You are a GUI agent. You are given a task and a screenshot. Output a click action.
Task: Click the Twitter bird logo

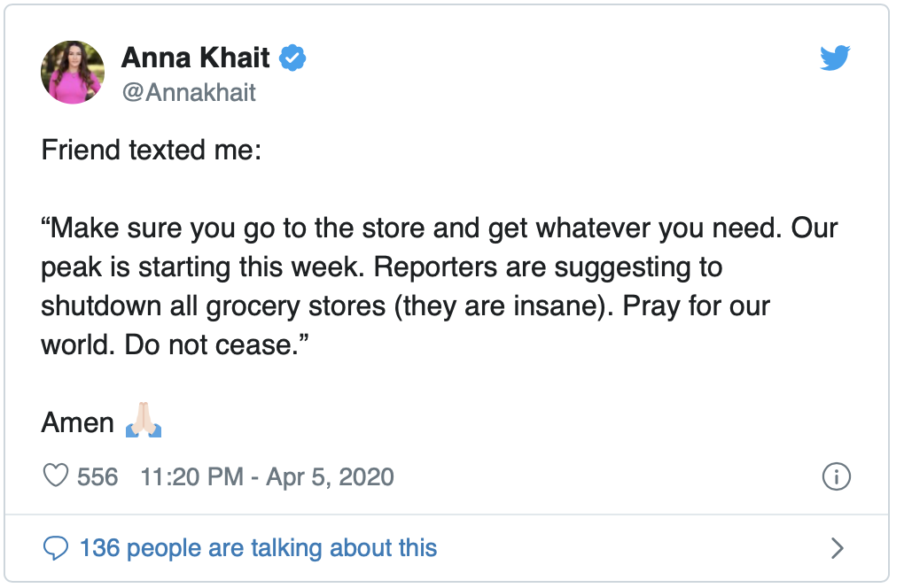(x=835, y=58)
